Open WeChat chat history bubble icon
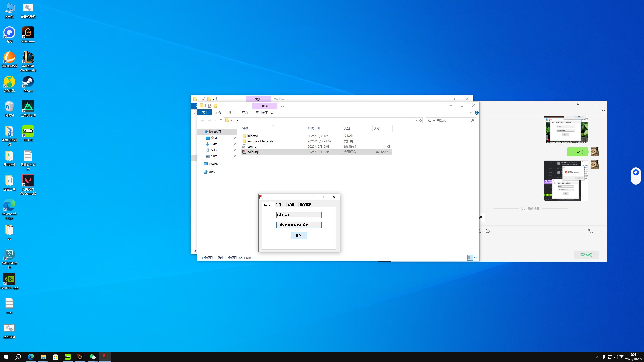The image size is (644, 362). click(488, 231)
